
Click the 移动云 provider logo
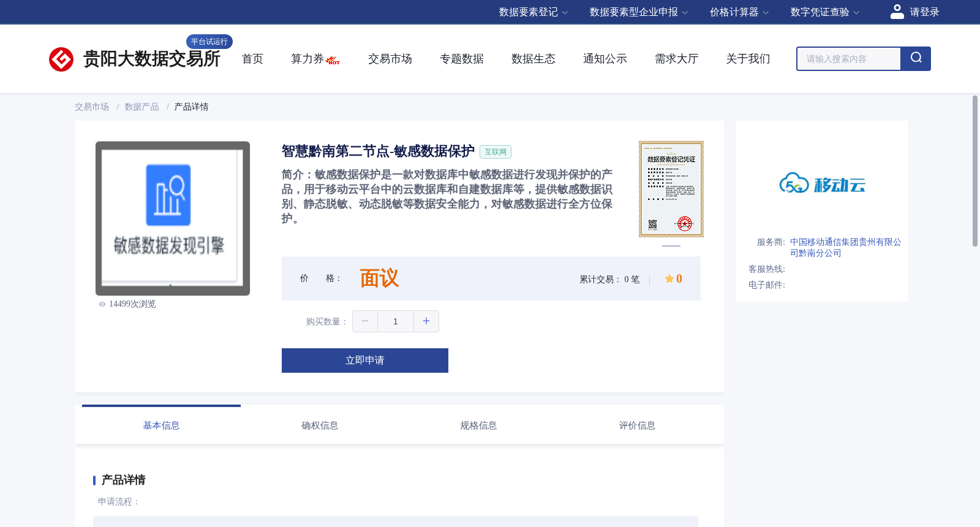point(822,184)
